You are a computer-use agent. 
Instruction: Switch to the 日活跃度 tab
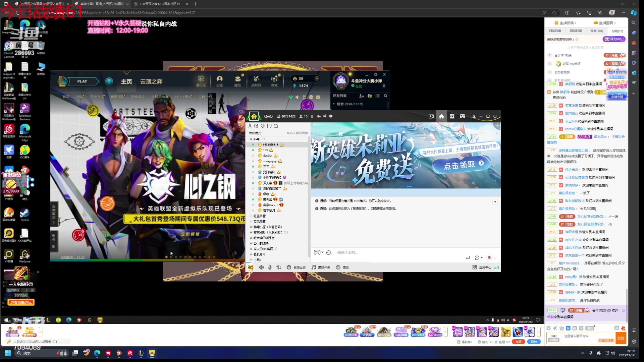[555, 31]
